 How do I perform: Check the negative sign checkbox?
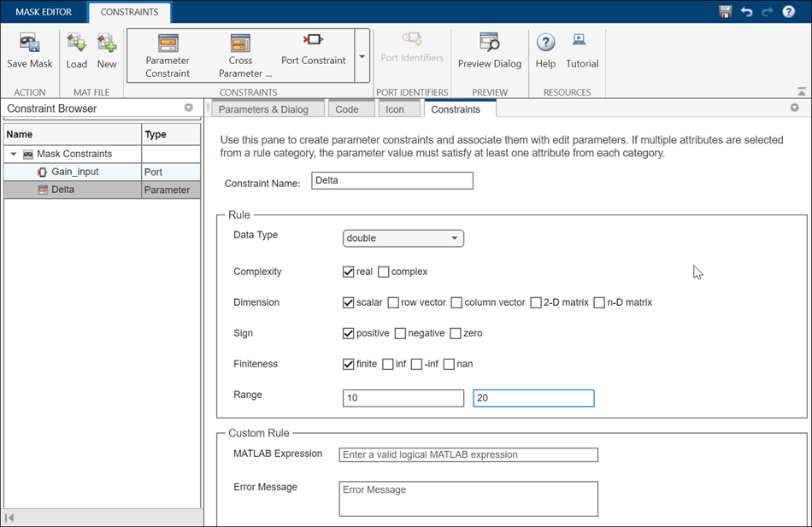400,333
